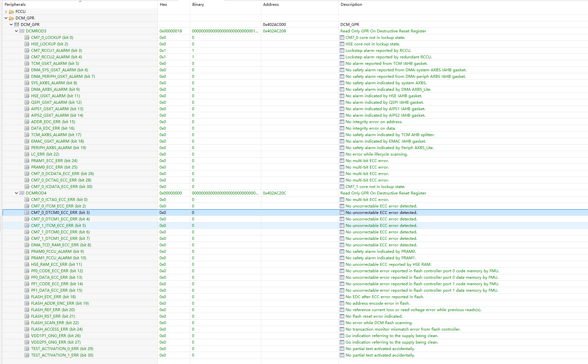Click the Binary column header
This screenshot has height=364, width=588.
point(226,4)
